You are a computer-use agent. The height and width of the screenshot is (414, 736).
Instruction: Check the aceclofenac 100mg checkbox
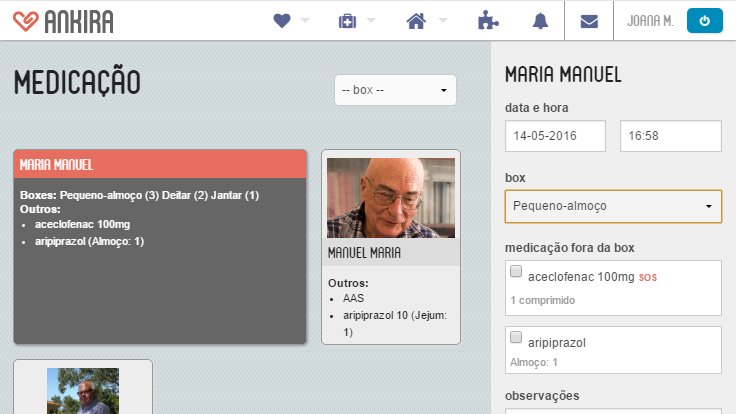coord(516,272)
